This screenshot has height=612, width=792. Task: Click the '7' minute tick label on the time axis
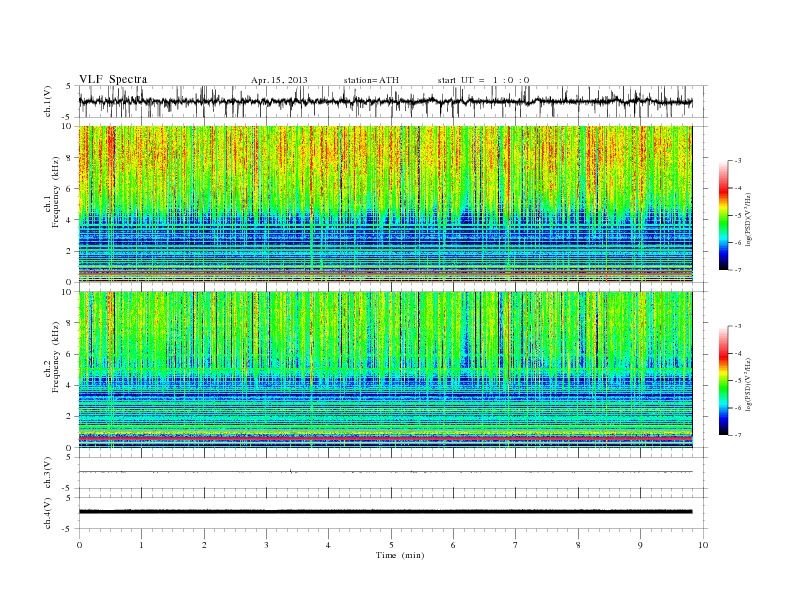pyautogui.click(x=515, y=545)
